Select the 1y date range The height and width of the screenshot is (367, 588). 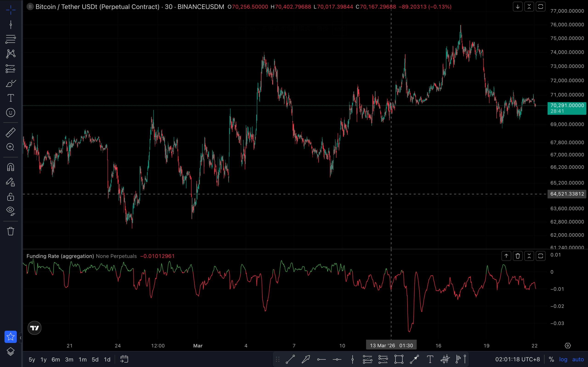(43, 359)
